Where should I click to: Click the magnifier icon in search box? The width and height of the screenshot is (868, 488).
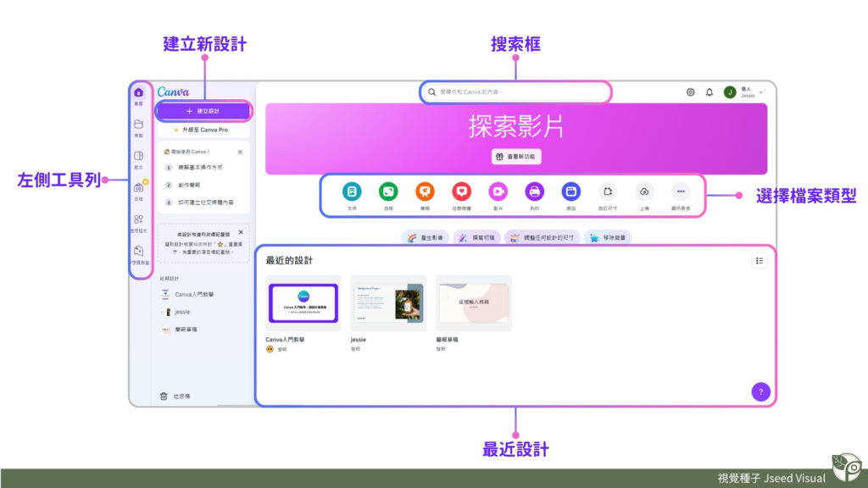pyautogui.click(x=431, y=92)
